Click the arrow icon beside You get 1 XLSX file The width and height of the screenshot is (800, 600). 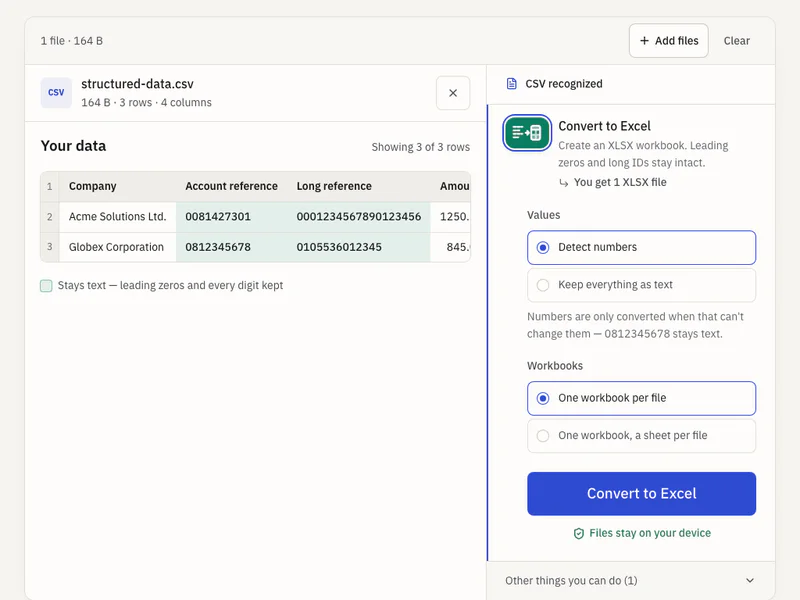[563, 183]
